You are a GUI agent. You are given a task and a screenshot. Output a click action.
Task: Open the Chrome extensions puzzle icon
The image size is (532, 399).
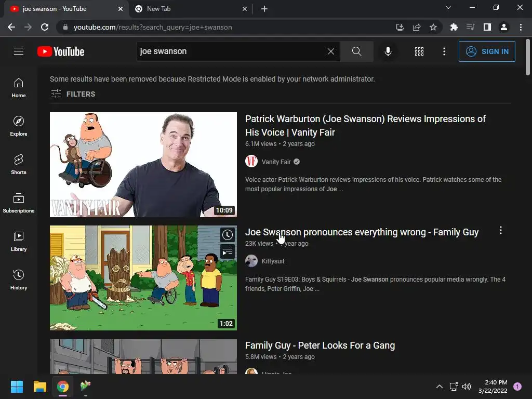tap(454, 27)
